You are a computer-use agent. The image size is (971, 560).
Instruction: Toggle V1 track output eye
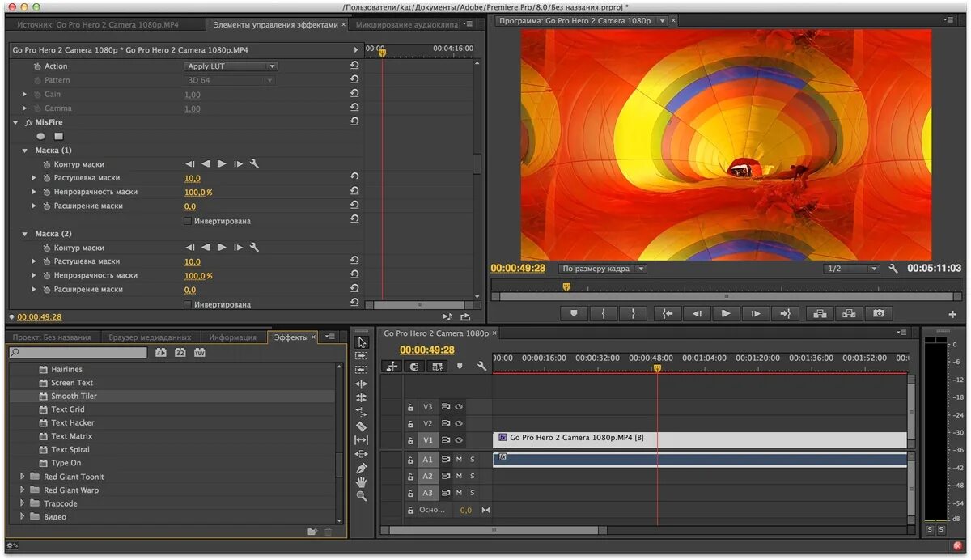tap(459, 440)
